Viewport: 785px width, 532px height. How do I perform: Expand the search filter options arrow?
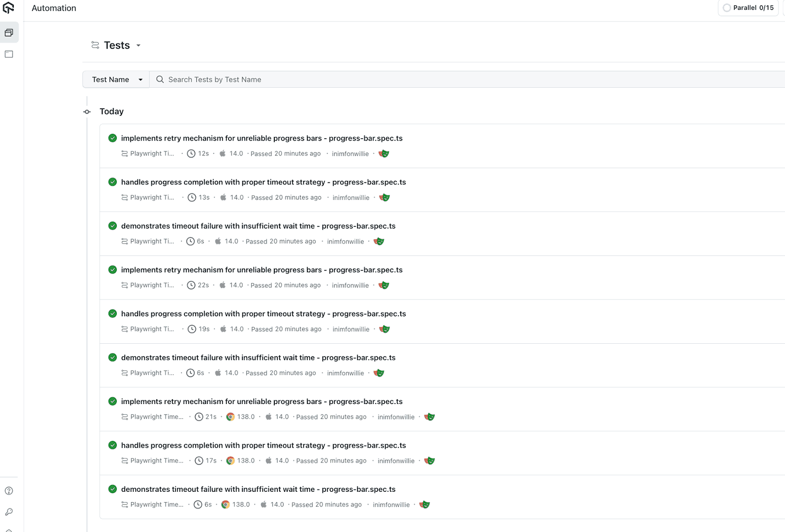(141, 79)
